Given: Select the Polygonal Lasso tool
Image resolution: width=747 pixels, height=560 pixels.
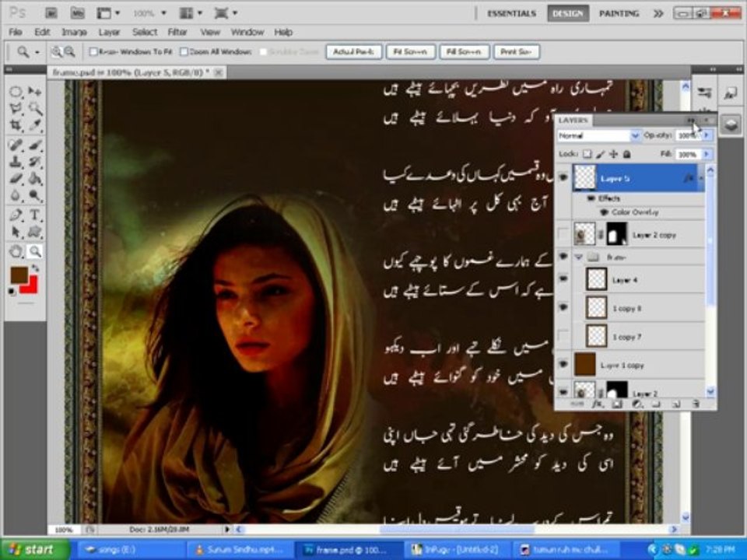Looking at the screenshot, I should click(x=16, y=109).
